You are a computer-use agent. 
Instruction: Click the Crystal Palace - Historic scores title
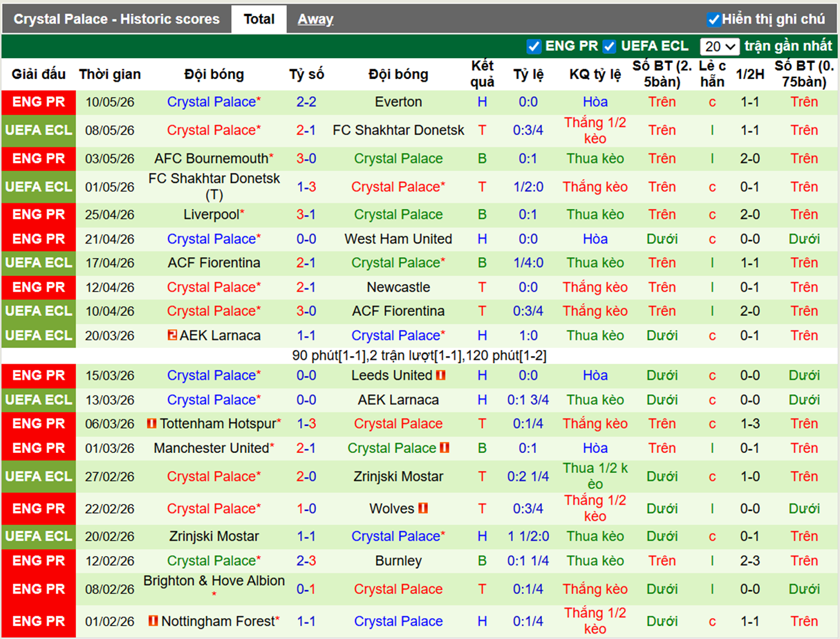pyautogui.click(x=116, y=19)
